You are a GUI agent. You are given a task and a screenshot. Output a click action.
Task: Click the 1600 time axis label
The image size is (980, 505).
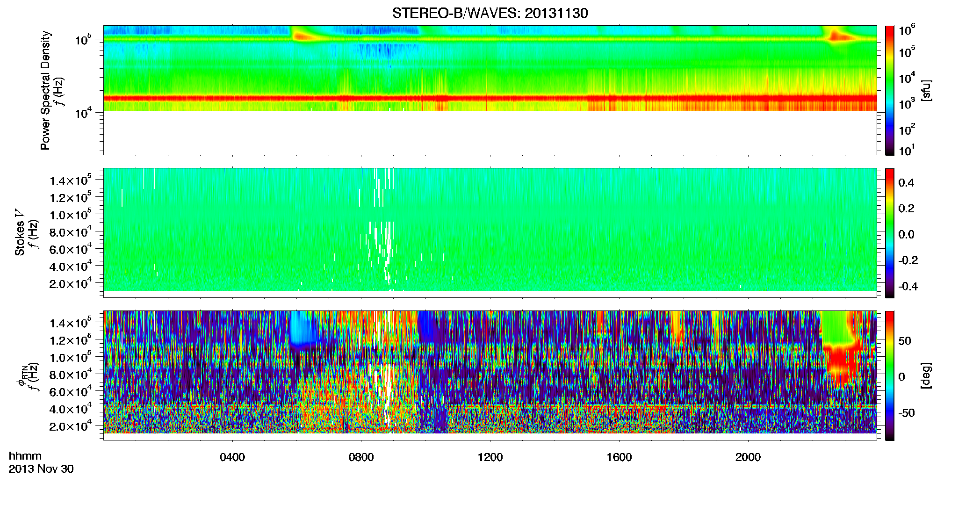coord(619,457)
